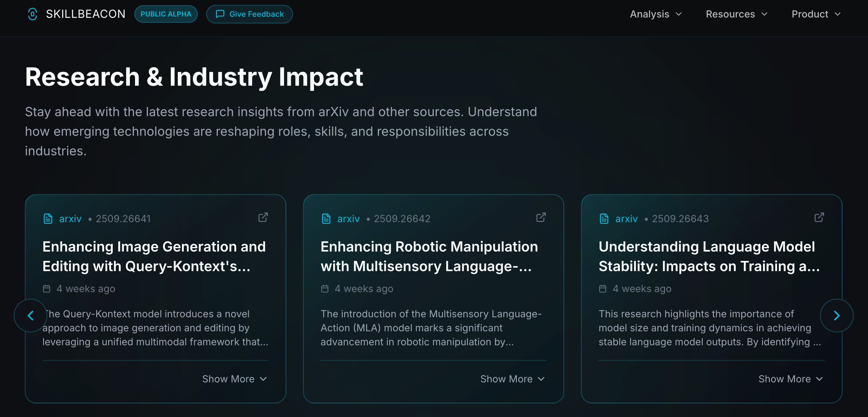This screenshot has height=417, width=868.
Task: Click the SkillBeacon logo icon
Action: click(x=32, y=14)
